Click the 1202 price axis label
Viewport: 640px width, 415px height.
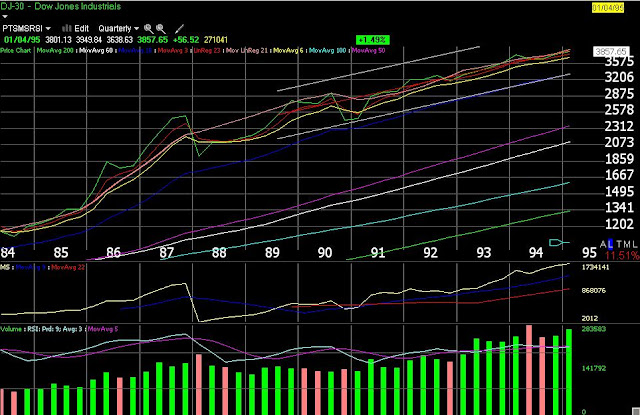[x=619, y=224]
